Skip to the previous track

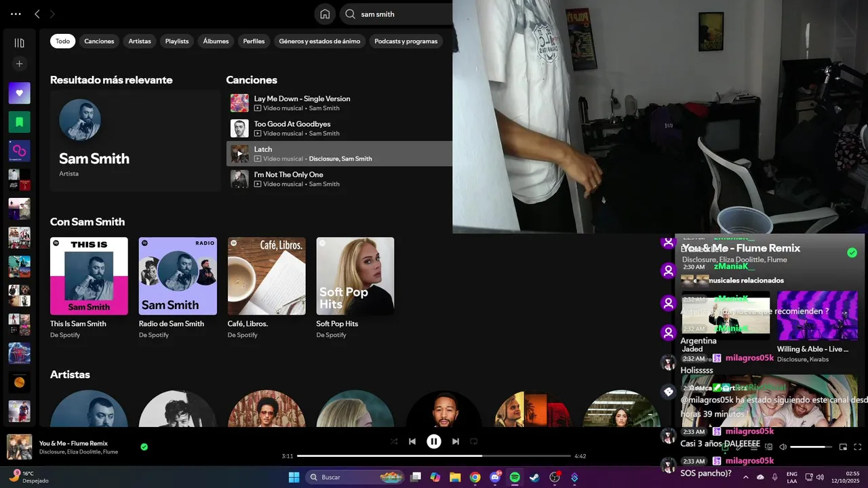pos(412,441)
